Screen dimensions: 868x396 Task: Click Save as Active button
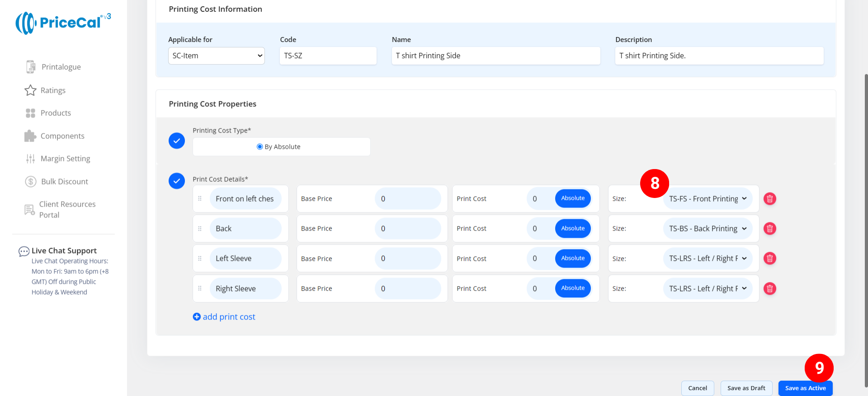(x=805, y=388)
